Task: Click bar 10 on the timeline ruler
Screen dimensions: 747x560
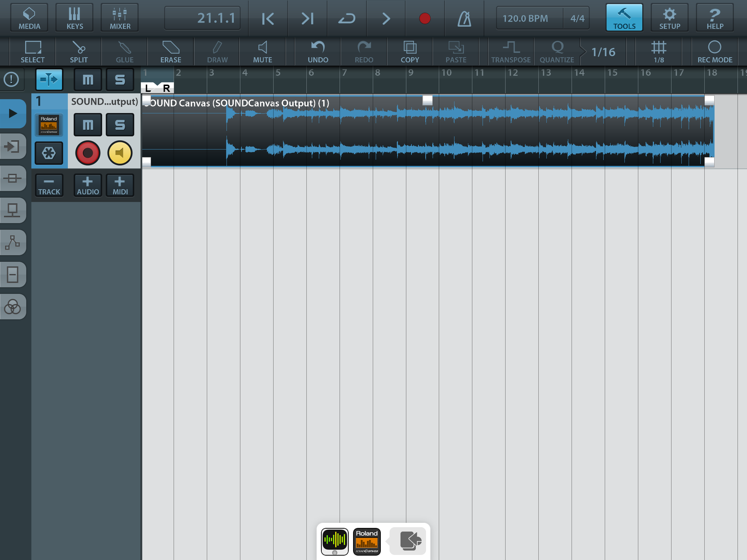Action: point(446,73)
